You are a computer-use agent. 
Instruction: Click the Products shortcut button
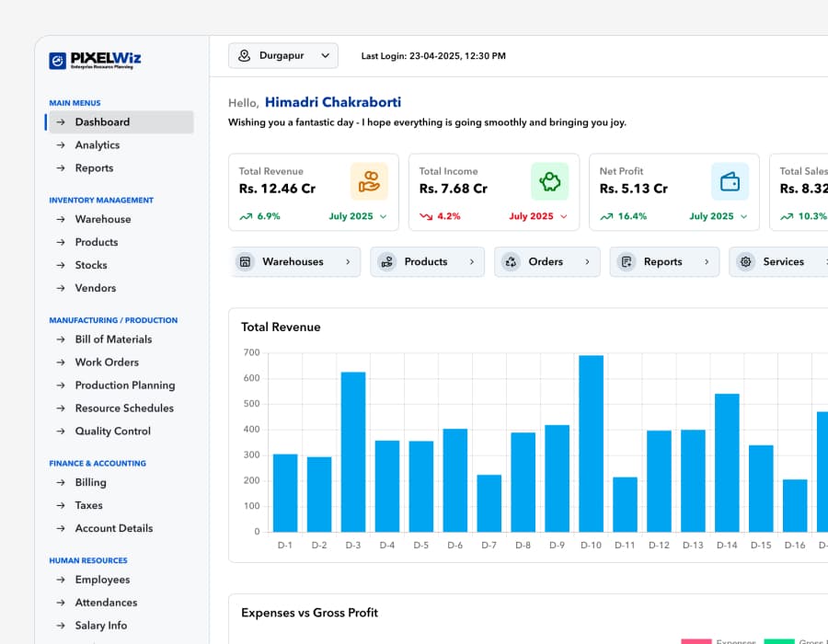coord(427,262)
